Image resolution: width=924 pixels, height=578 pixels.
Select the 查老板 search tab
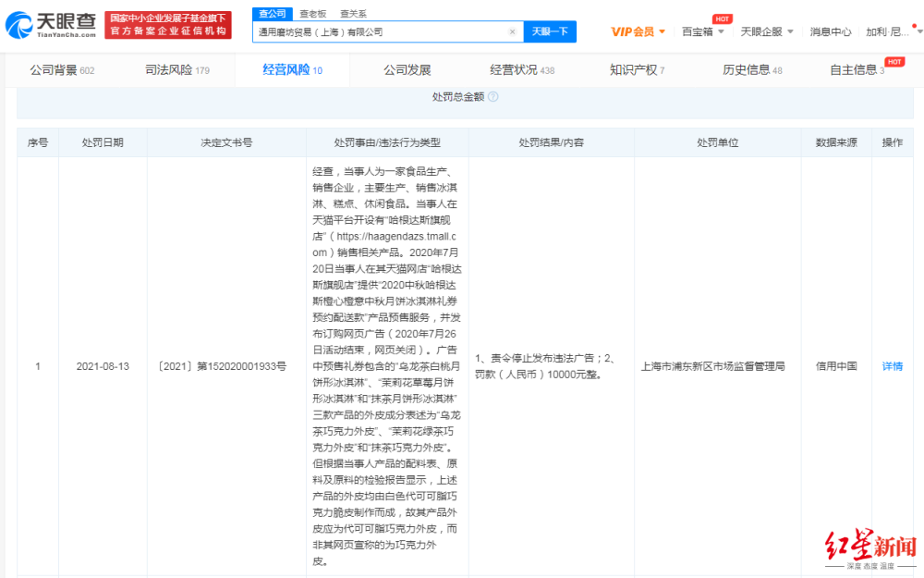point(312,14)
